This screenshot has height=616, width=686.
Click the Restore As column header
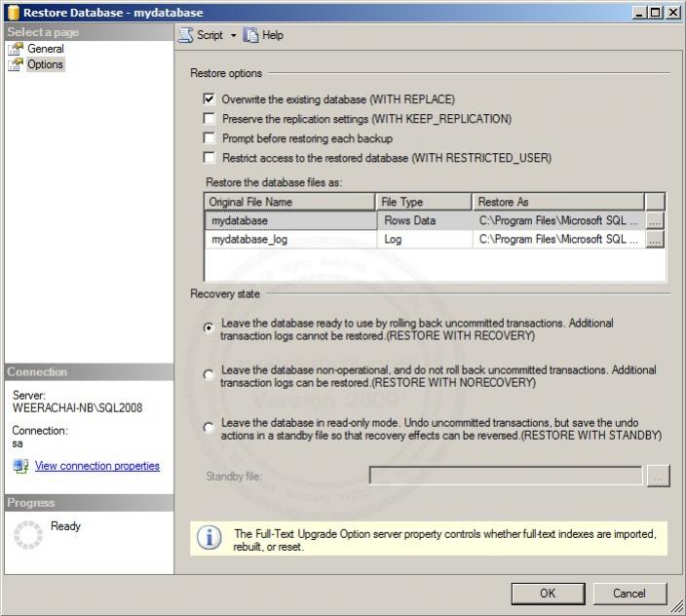click(x=558, y=202)
